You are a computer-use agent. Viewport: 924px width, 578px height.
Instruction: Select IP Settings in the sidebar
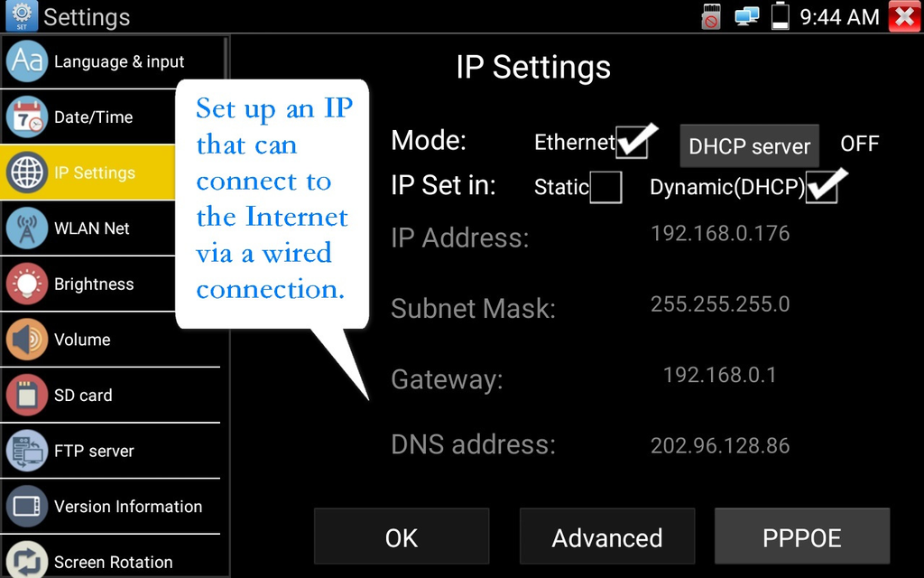94,172
